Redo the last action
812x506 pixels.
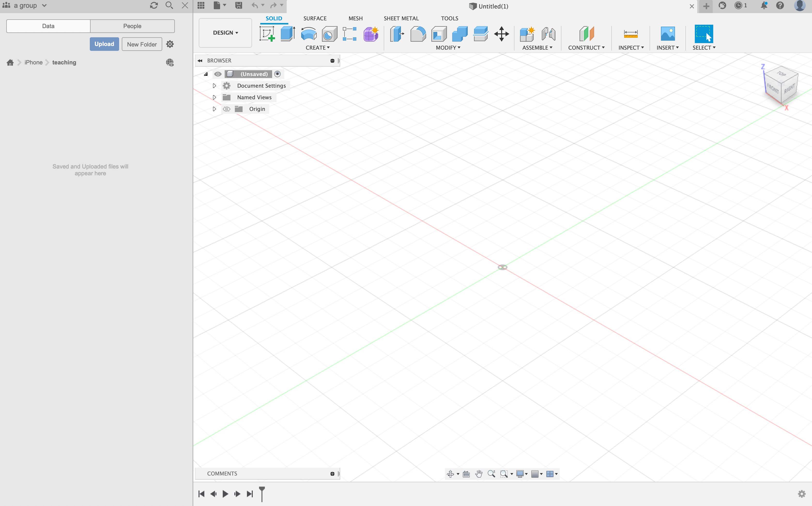[x=273, y=5]
